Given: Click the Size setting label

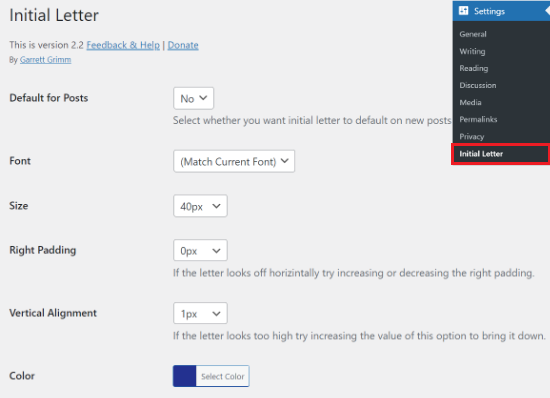Looking at the screenshot, I should 19,205.
